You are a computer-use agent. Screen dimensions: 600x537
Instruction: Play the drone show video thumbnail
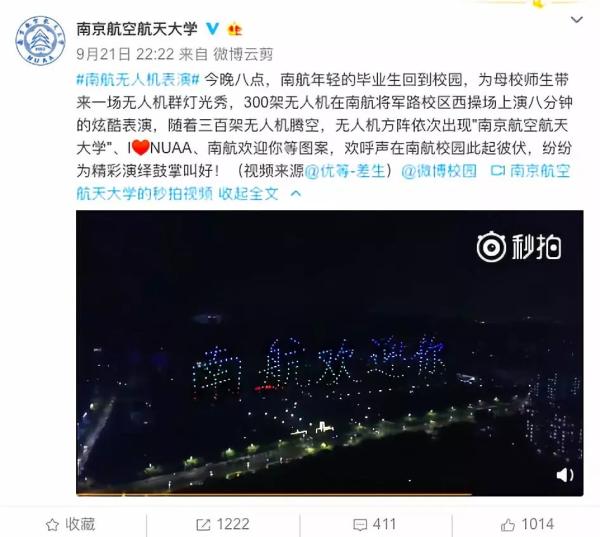click(330, 352)
